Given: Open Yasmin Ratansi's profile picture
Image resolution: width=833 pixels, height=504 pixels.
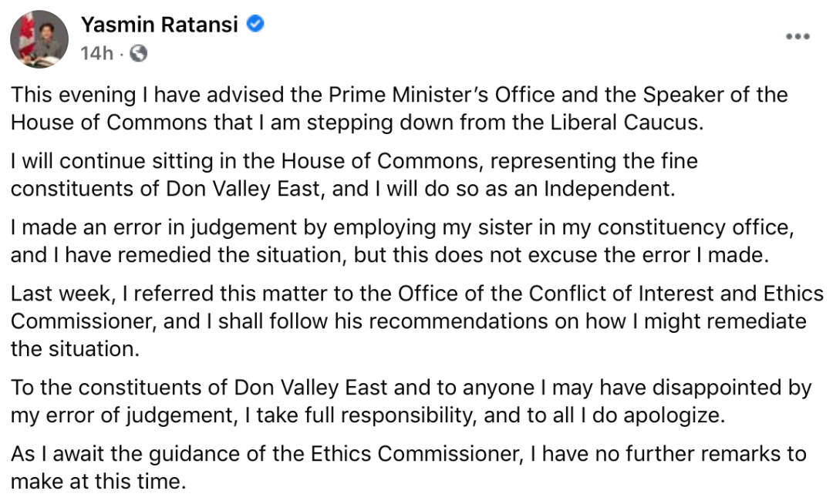Looking at the screenshot, I should point(39,39).
